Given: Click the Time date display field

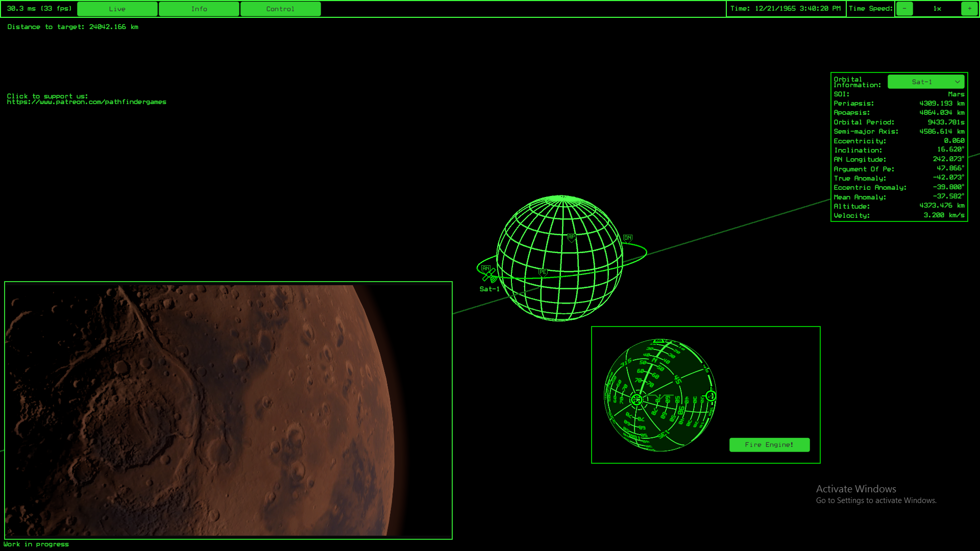Looking at the screenshot, I should point(786,9).
